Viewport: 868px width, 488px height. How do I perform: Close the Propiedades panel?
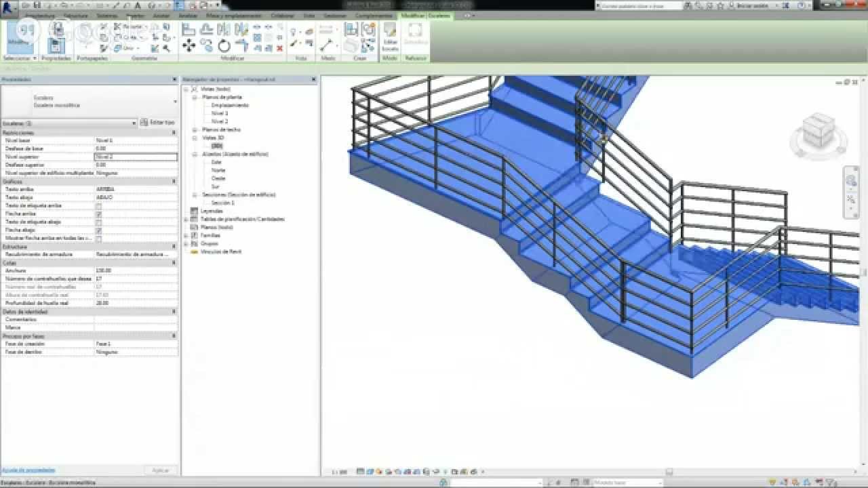click(x=175, y=79)
